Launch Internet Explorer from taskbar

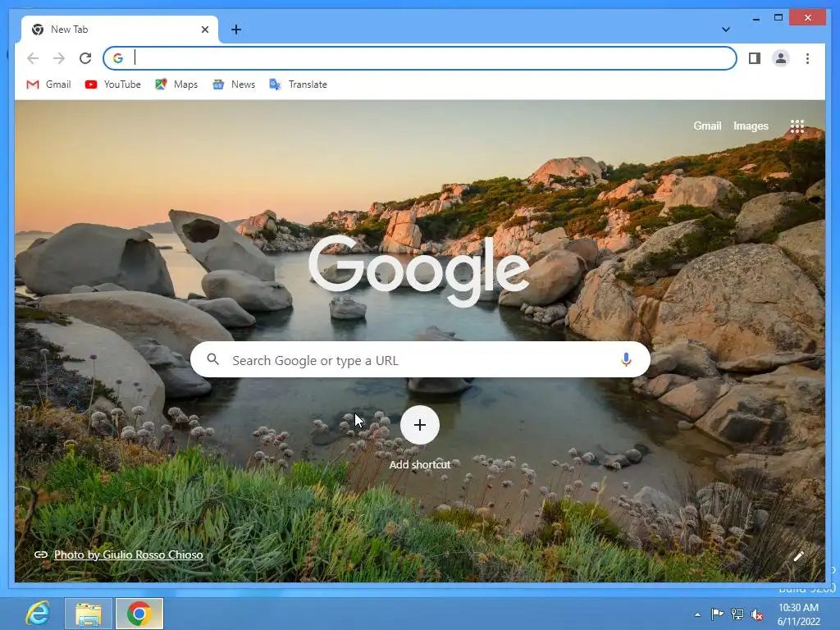tap(38, 614)
